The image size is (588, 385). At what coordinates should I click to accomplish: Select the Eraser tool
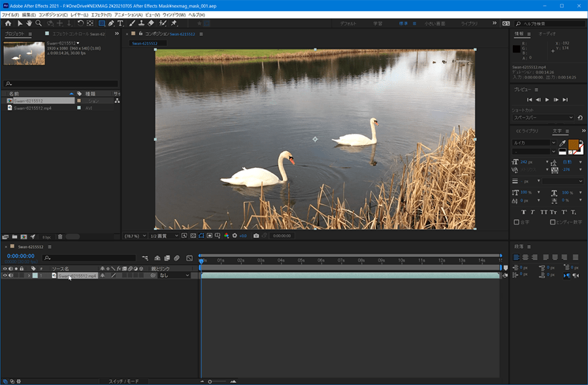click(x=151, y=24)
